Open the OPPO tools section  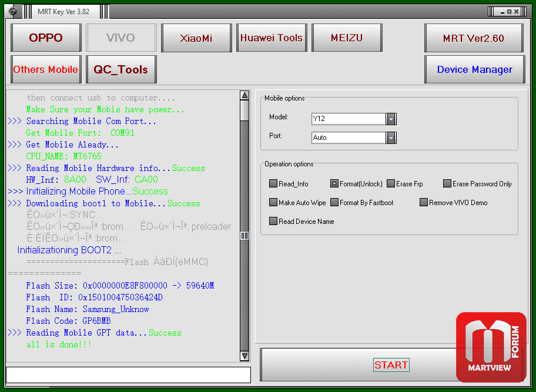point(46,38)
